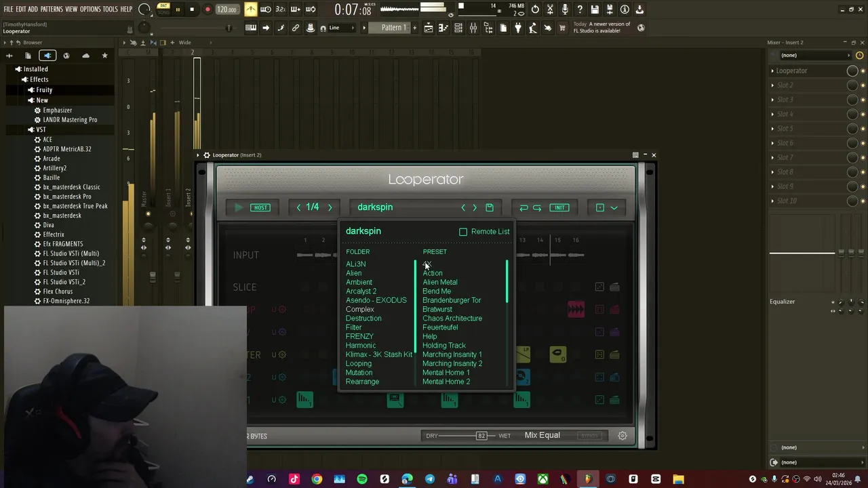Open Looperator view size dropdown chevron
The width and height of the screenshot is (868, 488).
tap(614, 207)
